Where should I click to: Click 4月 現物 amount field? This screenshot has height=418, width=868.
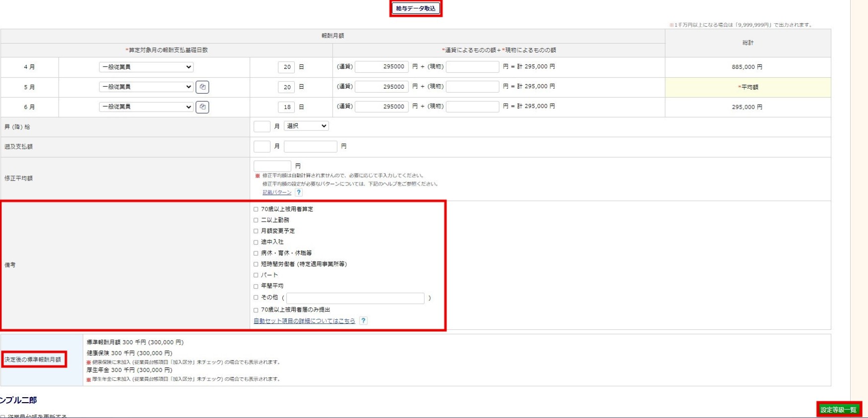click(x=472, y=66)
